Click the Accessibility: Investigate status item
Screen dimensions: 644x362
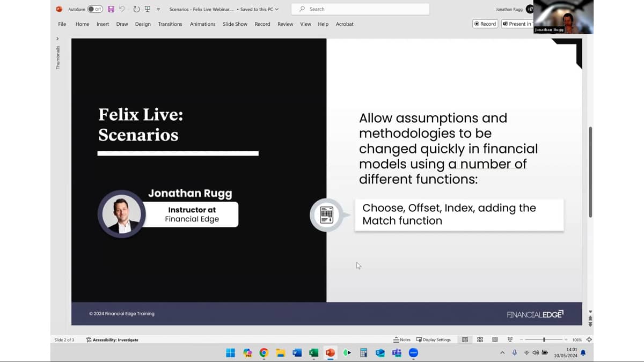click(112, 339)
